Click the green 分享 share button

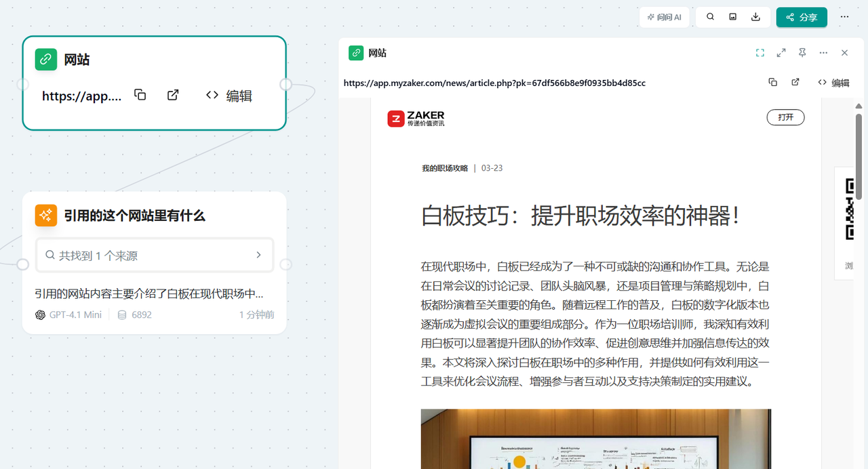click(x=801, y=17)
